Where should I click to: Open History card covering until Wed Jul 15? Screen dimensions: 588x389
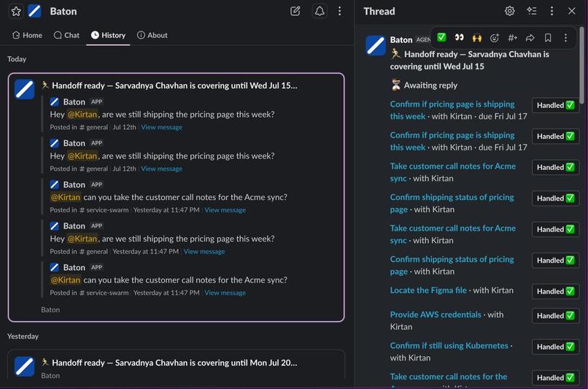[x=176, y=197]
